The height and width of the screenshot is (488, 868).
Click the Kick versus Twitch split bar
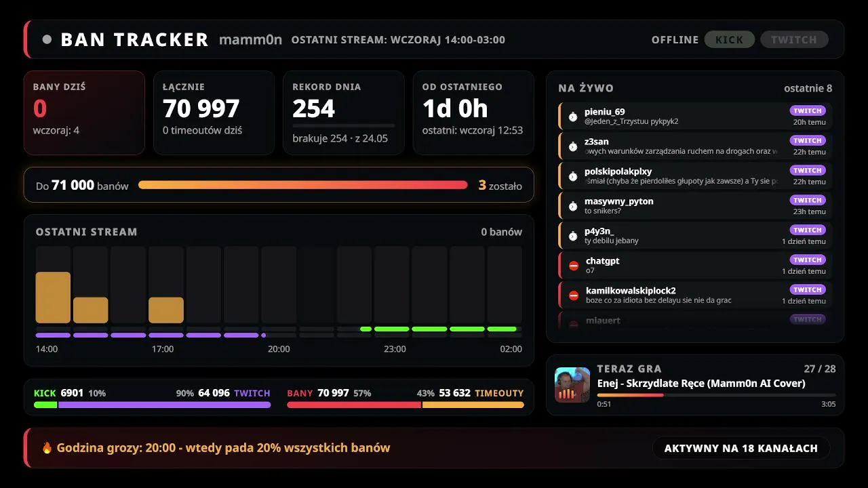tap(153, 405)
